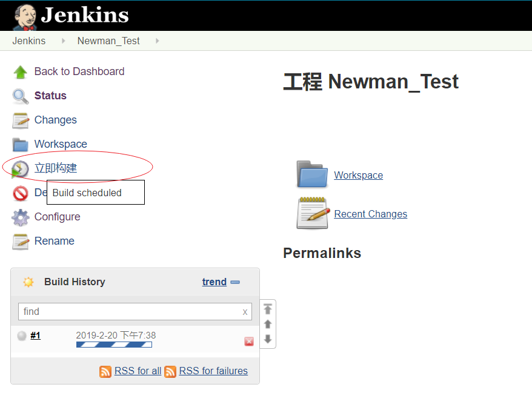Expand the arrow after Jenkins breadcrumb
The width and height of the screenshot is (532, 393).
[x=63, y=41]
